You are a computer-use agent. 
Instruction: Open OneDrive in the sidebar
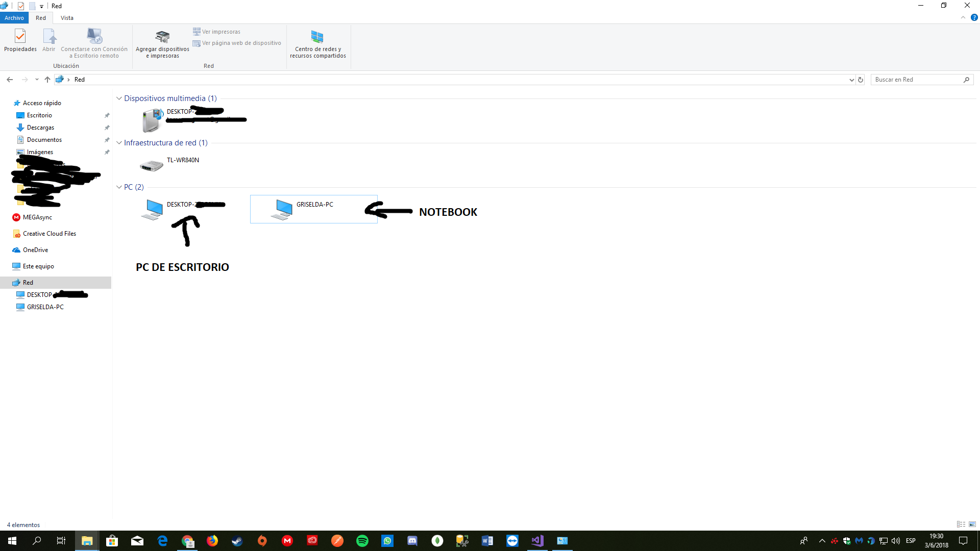coord(35,250)
